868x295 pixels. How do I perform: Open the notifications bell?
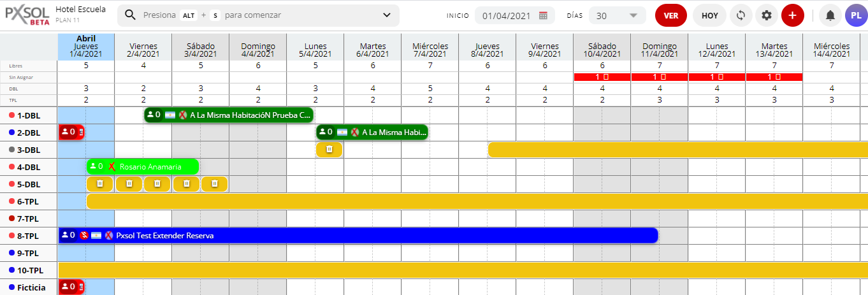coord(830,15)
